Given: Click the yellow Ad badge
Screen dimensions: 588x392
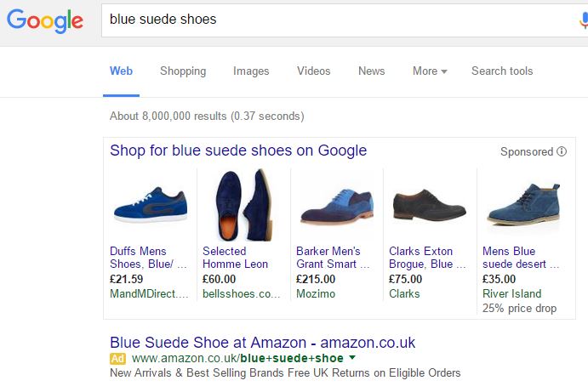Looking at the screenshot, I should [117, 358].
